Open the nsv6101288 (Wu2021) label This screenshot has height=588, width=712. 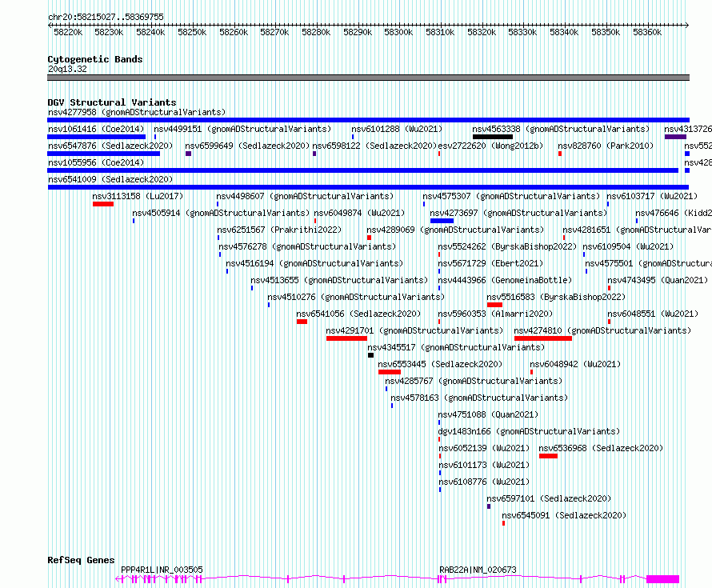397,129
